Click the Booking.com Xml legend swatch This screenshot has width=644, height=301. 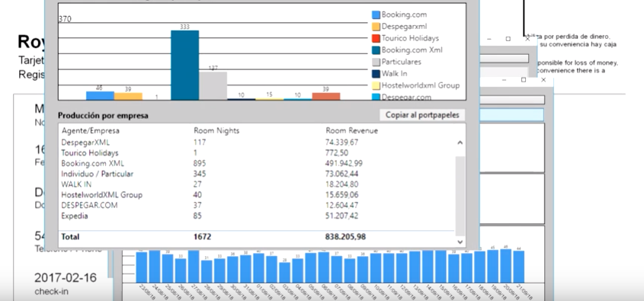(376, 50)
